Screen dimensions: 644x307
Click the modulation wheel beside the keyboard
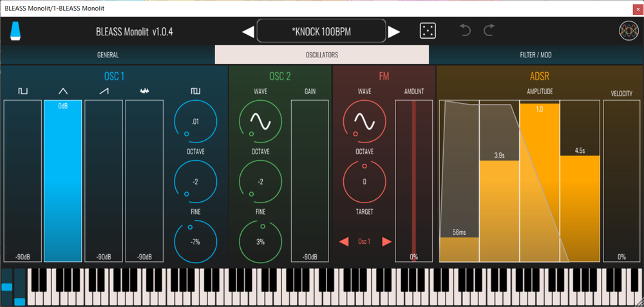click(x=20, y=287)
